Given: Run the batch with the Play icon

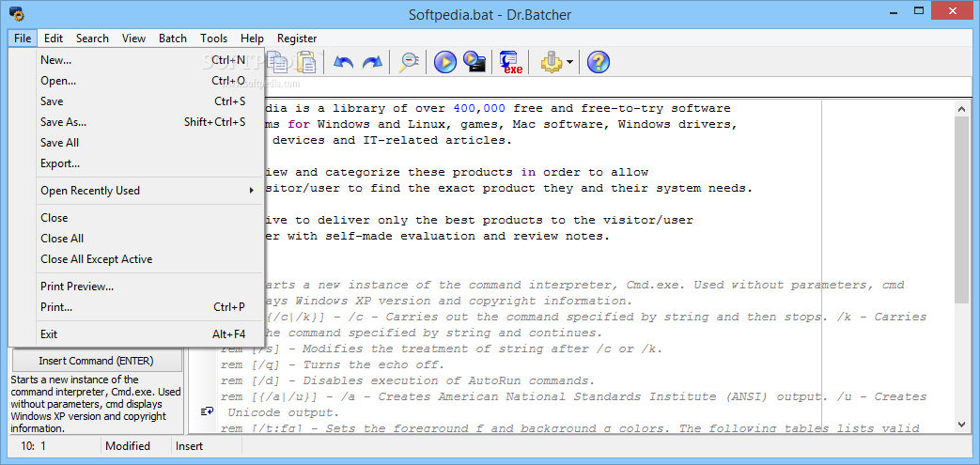Looking at the screenshot, I should tap(445, 62).
